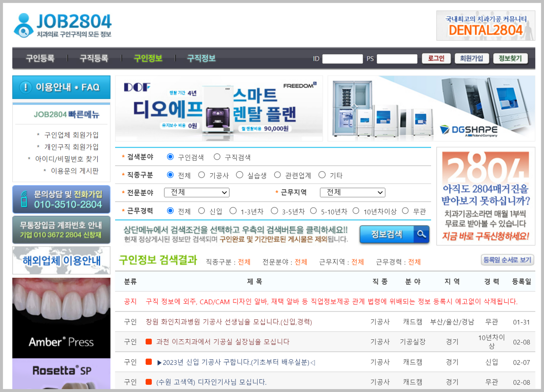Select 직종구분 전체 radio button

click(x=170, y=175)
